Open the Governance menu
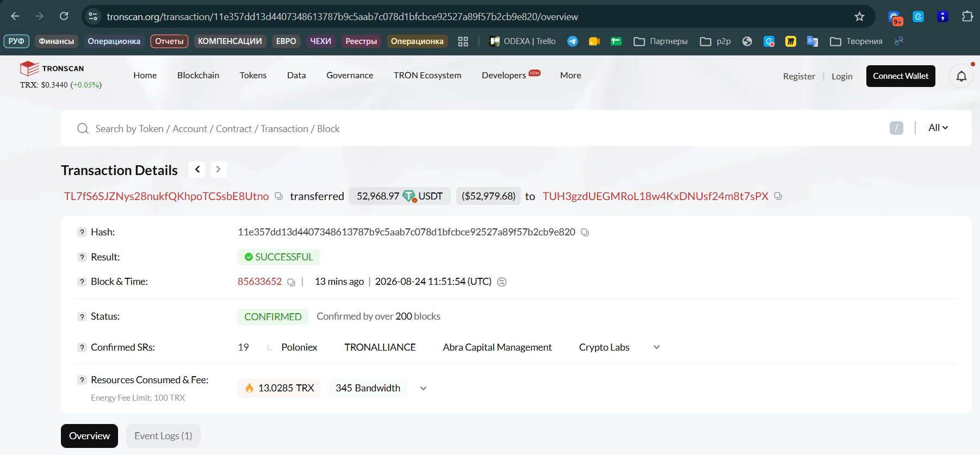Screen dimensions: 980x455 (x=350, y=76)
